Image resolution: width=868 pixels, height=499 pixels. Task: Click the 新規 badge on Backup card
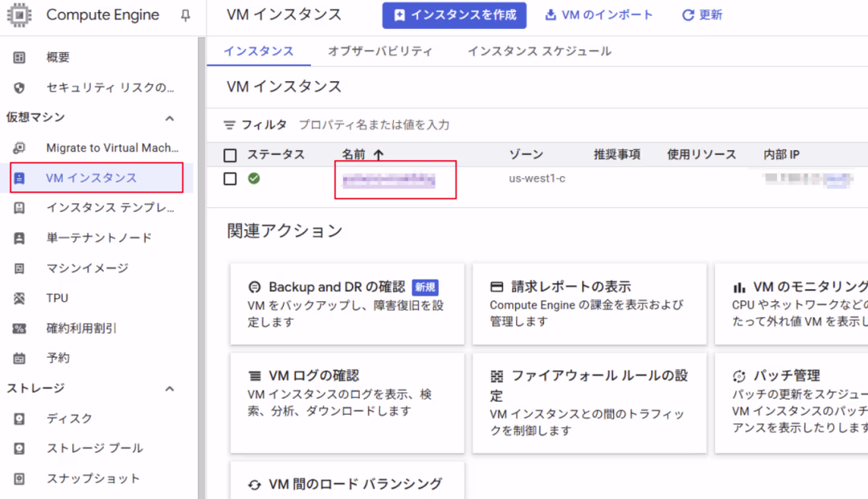click(425, 287)
